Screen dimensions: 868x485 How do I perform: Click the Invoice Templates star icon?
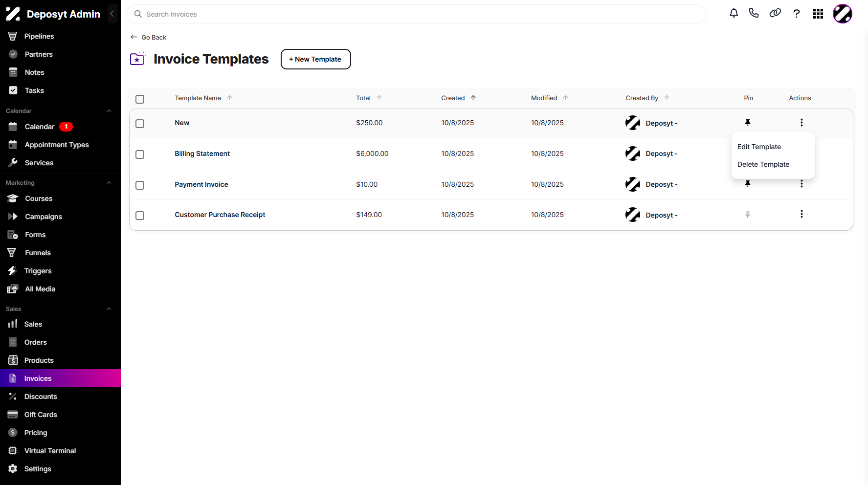[x=138, y=59]
